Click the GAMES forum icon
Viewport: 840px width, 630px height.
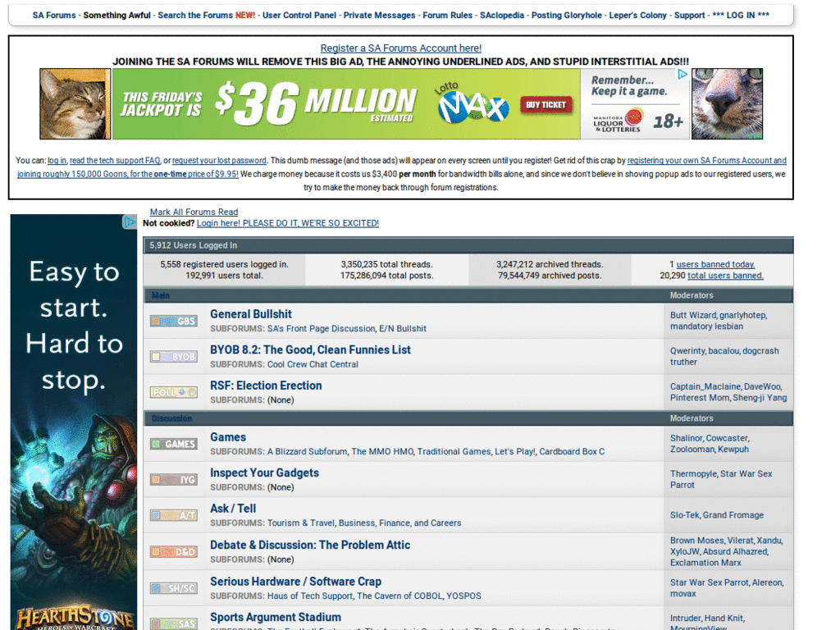pos(173,444)
